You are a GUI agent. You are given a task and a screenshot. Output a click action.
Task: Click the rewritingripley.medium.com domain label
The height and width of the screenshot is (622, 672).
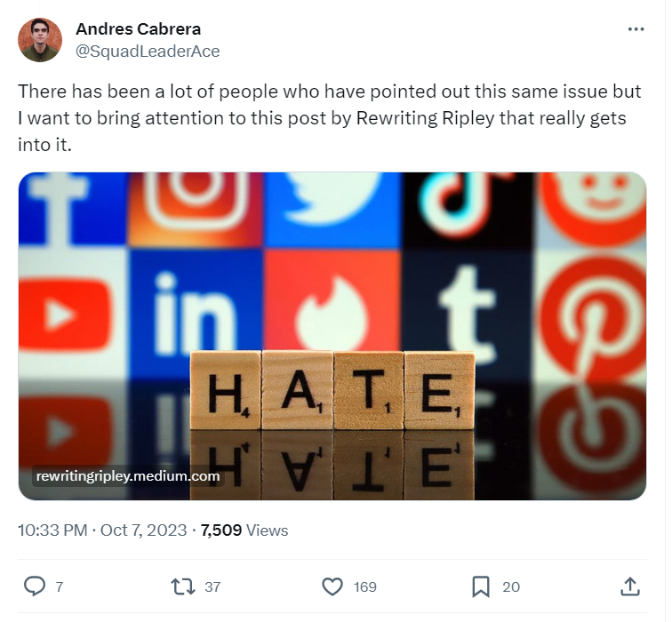tap(127, 476)
